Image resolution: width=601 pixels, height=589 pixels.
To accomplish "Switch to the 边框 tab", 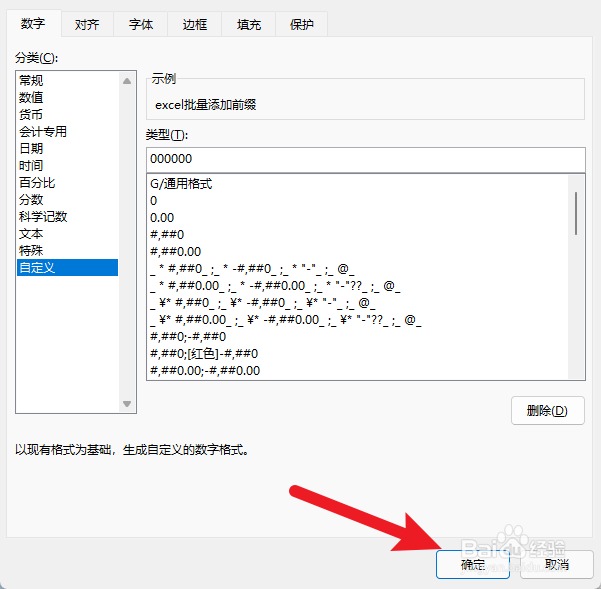I will [195, 25].
